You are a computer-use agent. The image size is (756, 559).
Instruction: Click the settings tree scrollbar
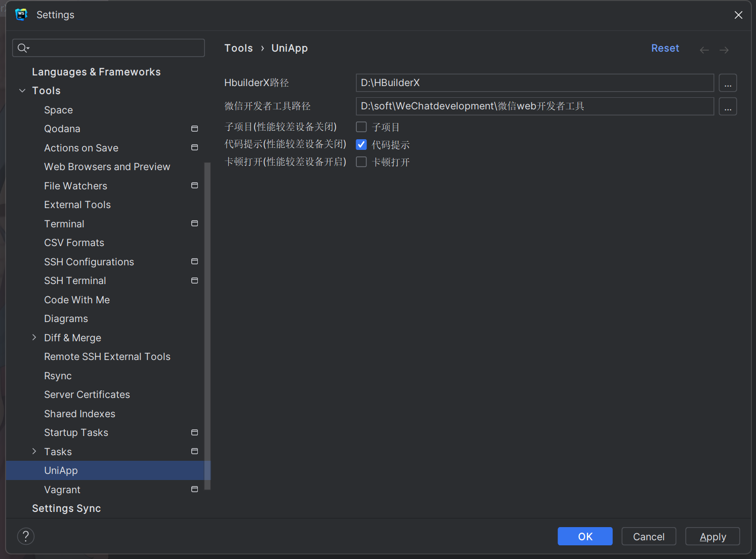tap(207, 326)
